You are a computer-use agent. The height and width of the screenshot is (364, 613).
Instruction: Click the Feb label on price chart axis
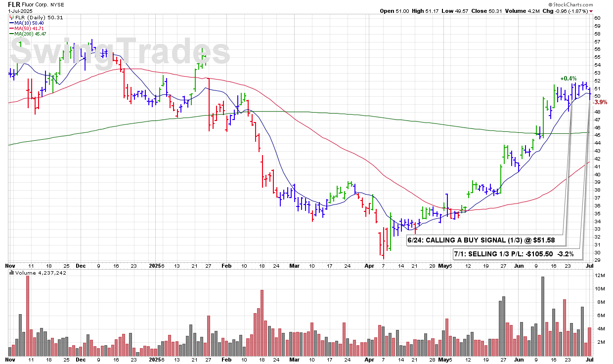pos(226,265)
